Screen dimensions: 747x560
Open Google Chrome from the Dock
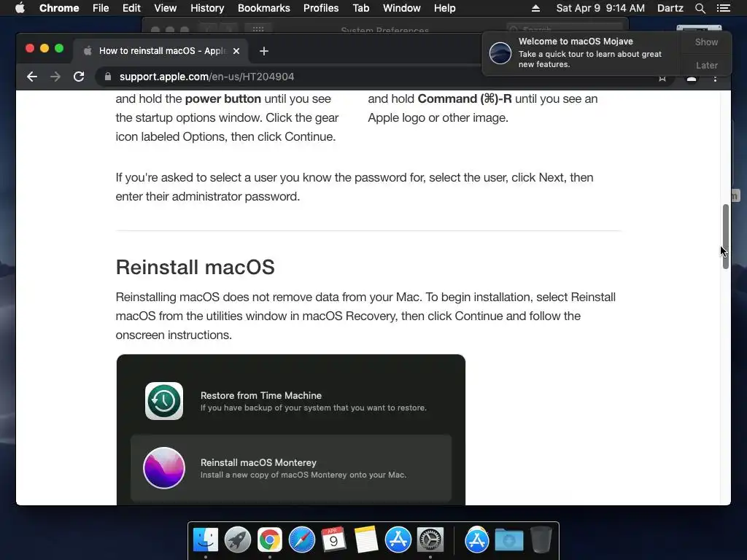[270, 540]
